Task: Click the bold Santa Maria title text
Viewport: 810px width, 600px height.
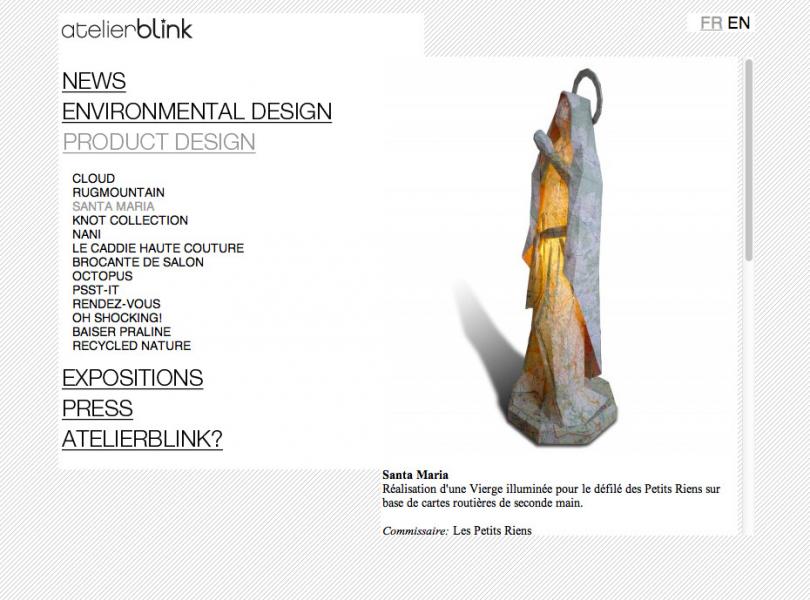Action: 415,475
